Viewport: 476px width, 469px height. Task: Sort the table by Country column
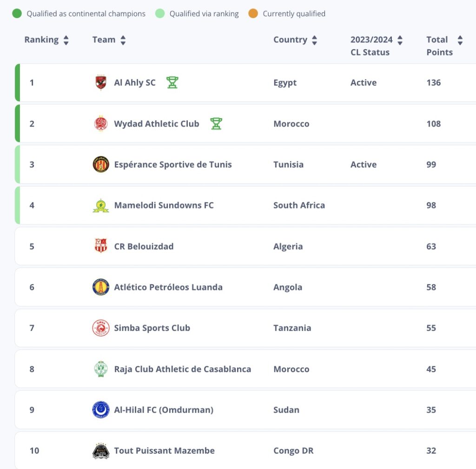coord(314,40)
